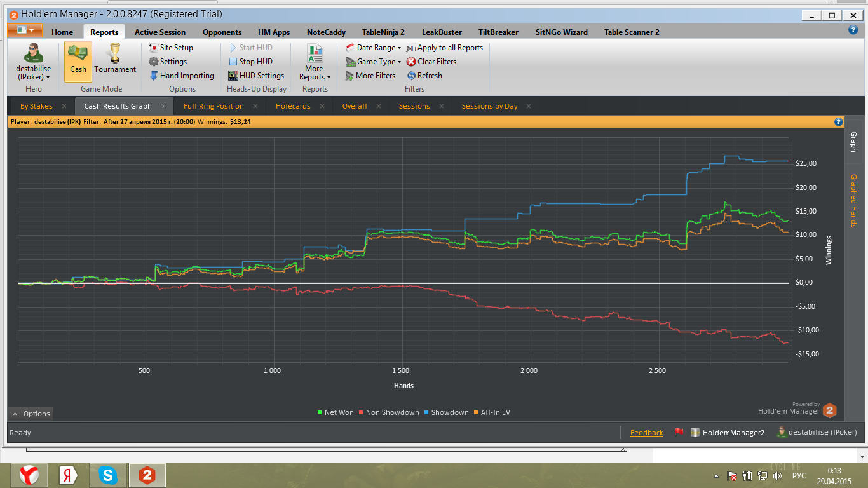Viewport: 868px width, 488px height.
Task: Switch to the Home ribbon tab
Action: pyautogui.click(x=62, y=32)
